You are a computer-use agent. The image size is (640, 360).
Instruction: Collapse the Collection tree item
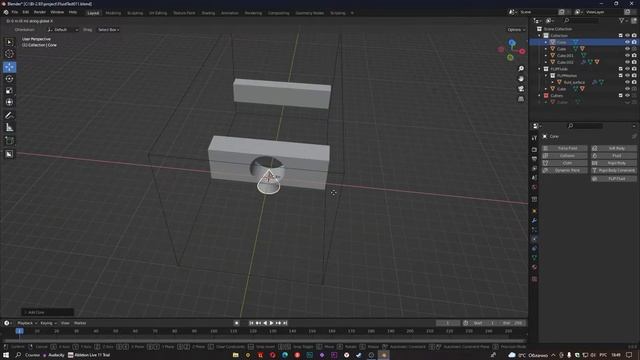540,36
